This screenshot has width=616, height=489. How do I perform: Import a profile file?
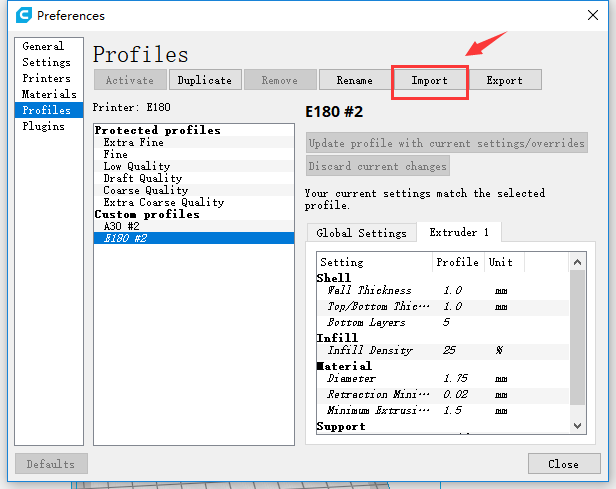click(x=429, y=80)
